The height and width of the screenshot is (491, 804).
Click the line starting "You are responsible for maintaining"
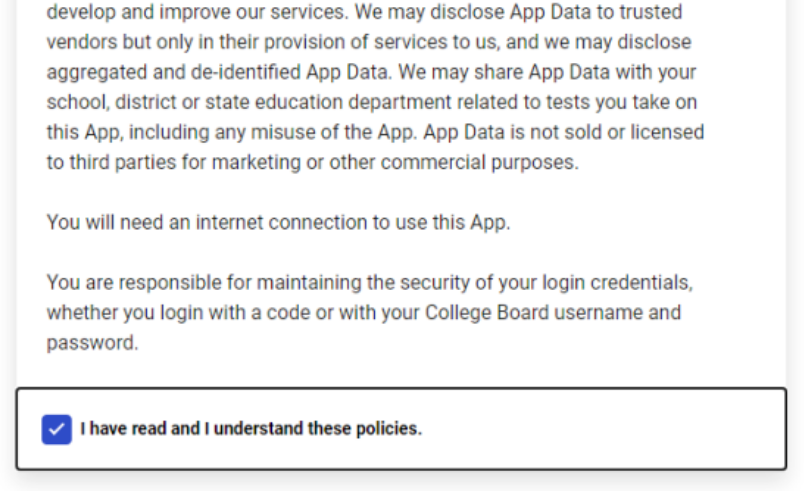pyautogui.click(x=369, y=283)
